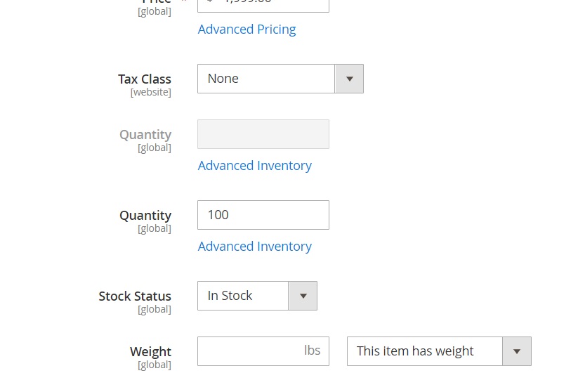Click into the Price input field

263,4
